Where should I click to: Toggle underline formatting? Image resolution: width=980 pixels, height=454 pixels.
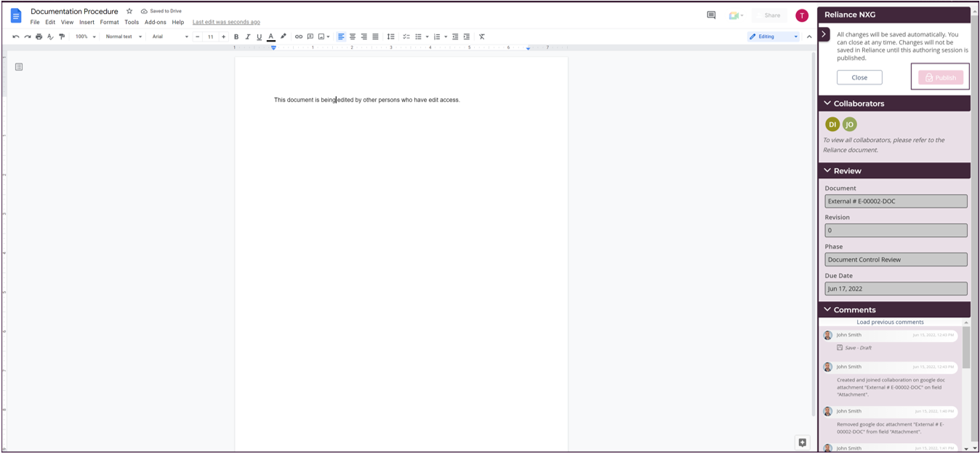(x=259, y=36)
